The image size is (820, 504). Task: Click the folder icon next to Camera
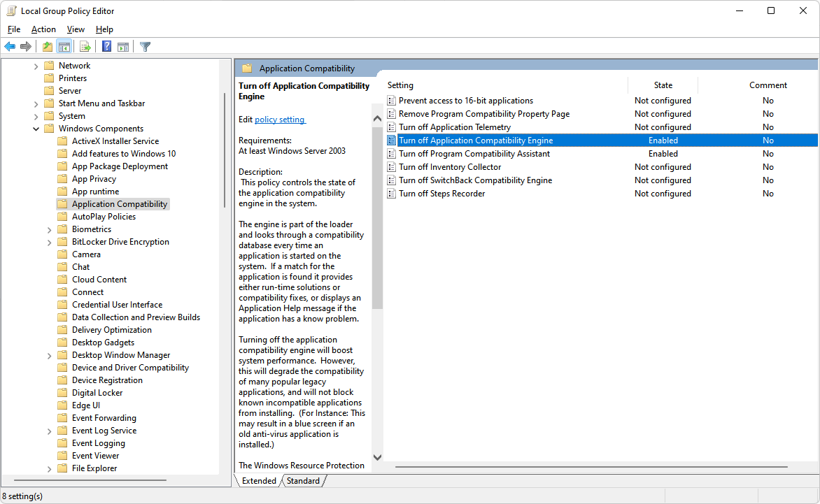coord(63,254)
